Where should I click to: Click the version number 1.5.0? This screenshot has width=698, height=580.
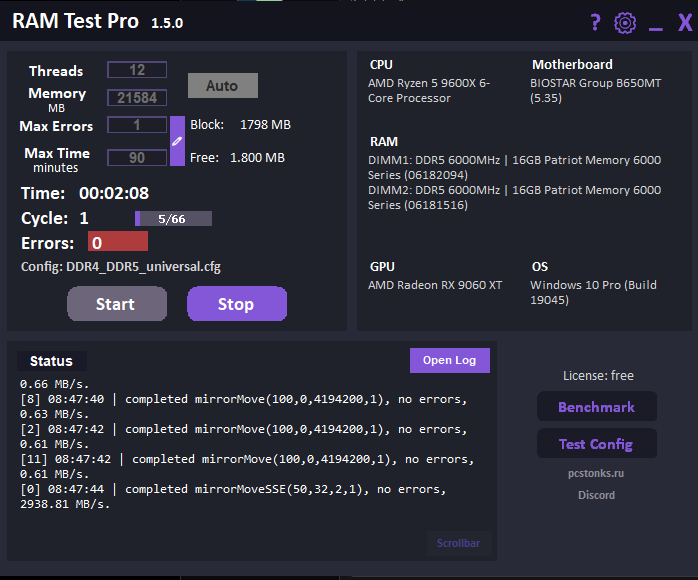pyautogui.click(x=167, y=23)
